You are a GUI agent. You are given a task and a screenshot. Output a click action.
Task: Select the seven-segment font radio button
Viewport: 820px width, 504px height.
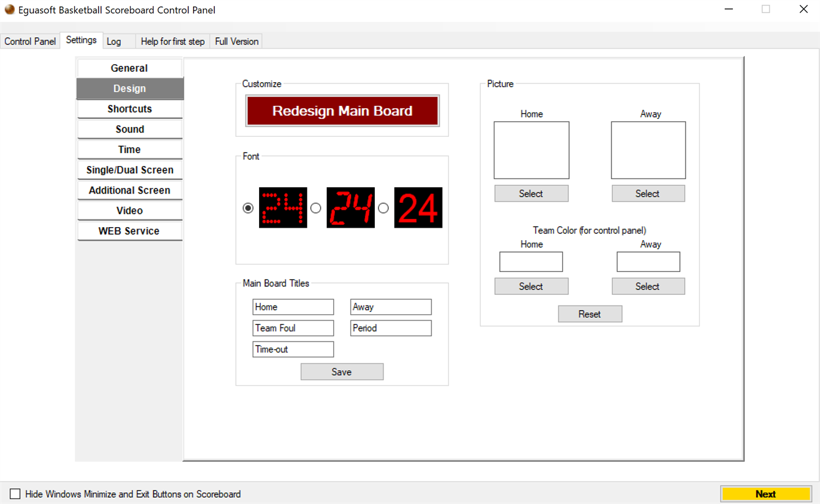tap(316, 208)
